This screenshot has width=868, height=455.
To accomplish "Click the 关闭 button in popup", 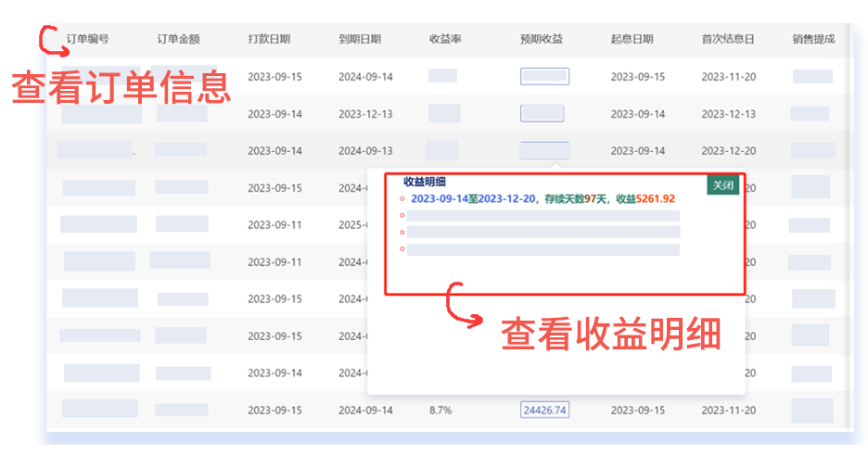I will click(722, 185).
